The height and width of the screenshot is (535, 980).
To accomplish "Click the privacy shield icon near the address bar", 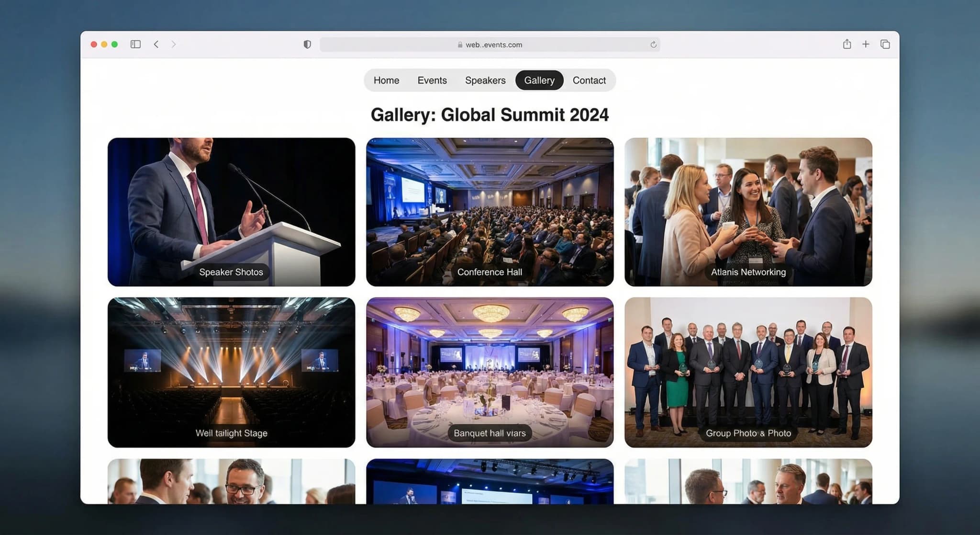I will coord(307,44).
